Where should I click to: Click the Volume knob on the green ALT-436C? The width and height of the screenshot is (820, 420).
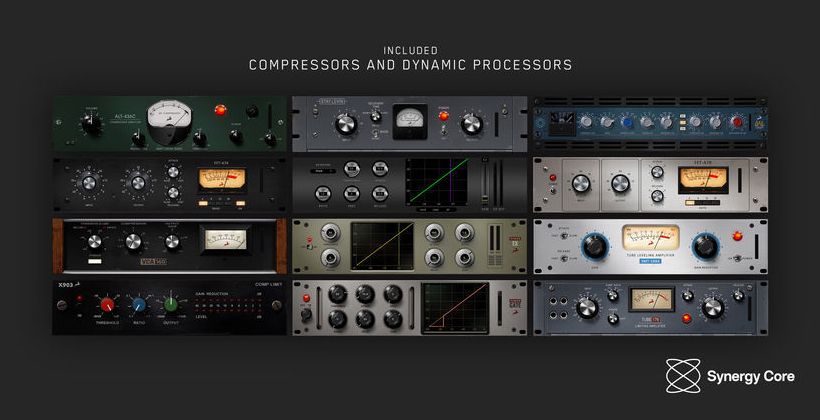pyautogui.click(x=91, y=124)
